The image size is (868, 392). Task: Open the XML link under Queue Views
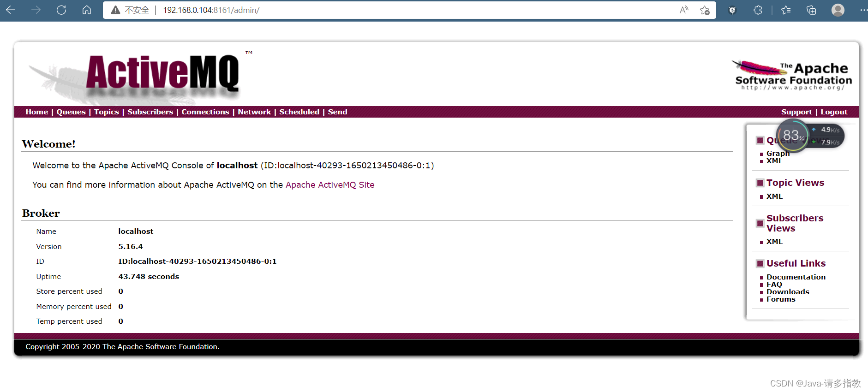[x=774, y=161]
